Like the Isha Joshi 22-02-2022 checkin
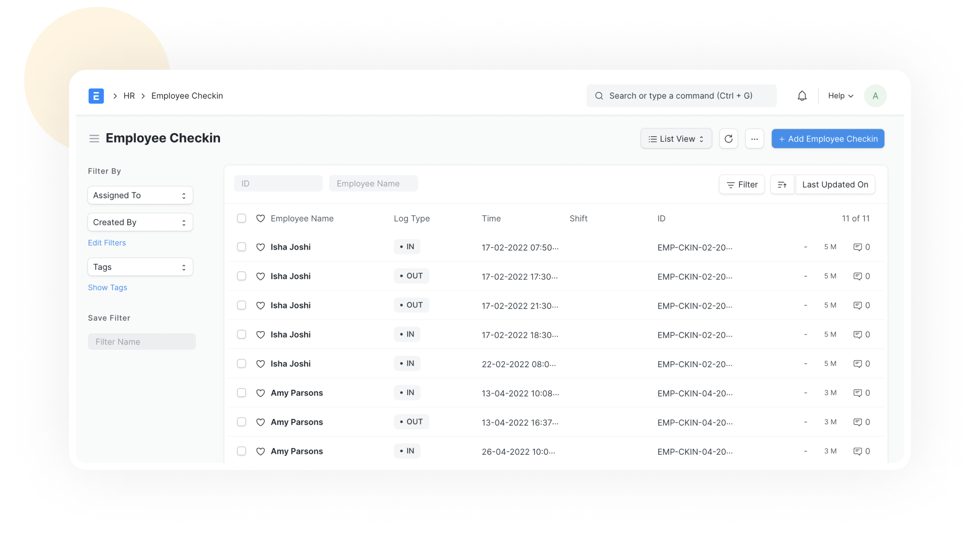Viewport: 980px width, 538px height. coord(261,364)
